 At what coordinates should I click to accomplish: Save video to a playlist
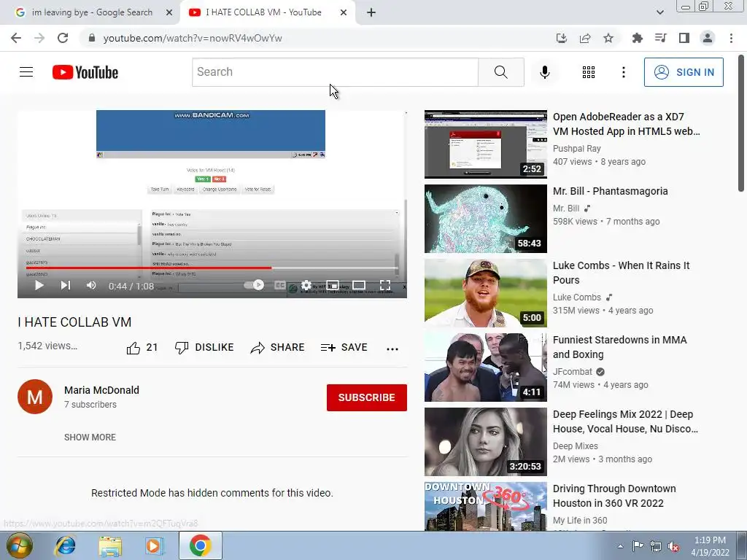pos(344,348)
